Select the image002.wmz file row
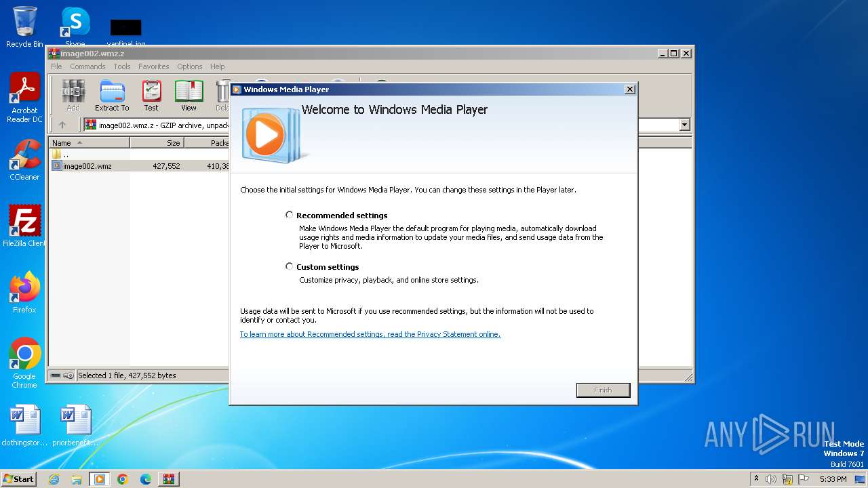Image resolution: width=868 pixels, height=488 pixels. click(139, 166)
